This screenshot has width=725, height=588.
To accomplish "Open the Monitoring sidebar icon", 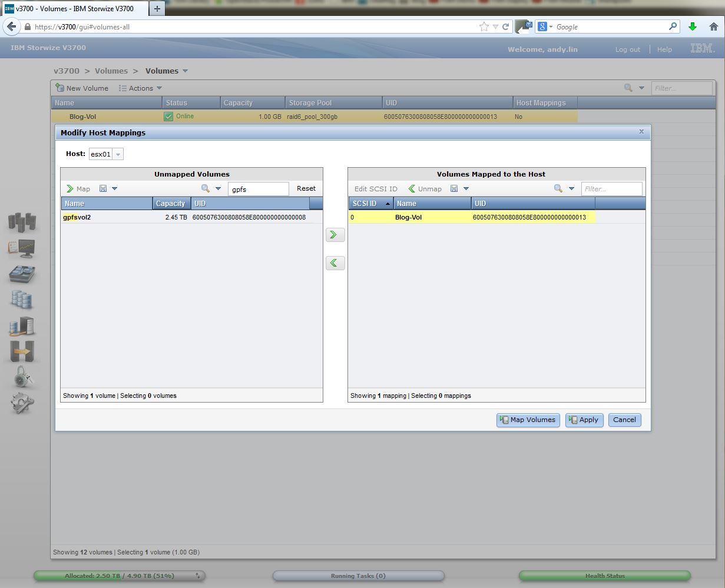I will tap(22, 248).
